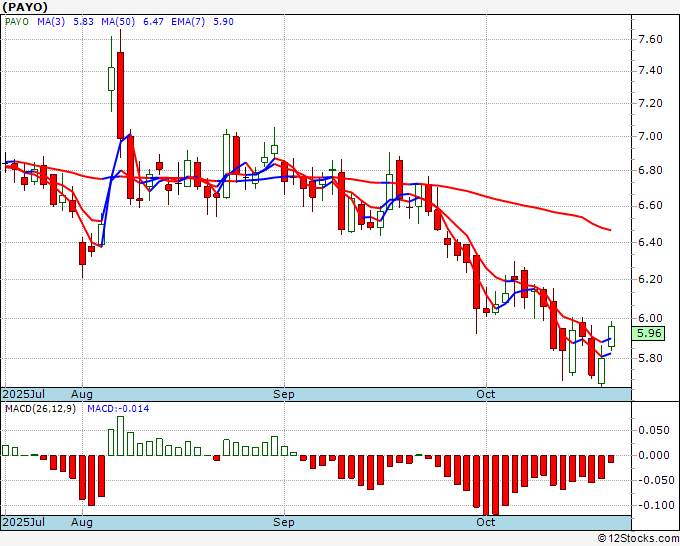680x546 pixels.
Task: Click the -0.100 MACD axis label
Action: pyautogui.click(x=654, y=506)
